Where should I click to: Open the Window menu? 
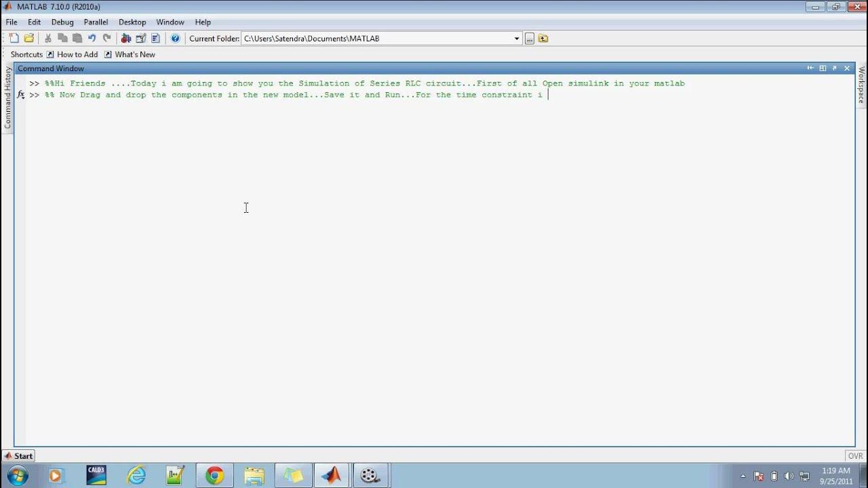pyautogui.click(x=170, y=22)
